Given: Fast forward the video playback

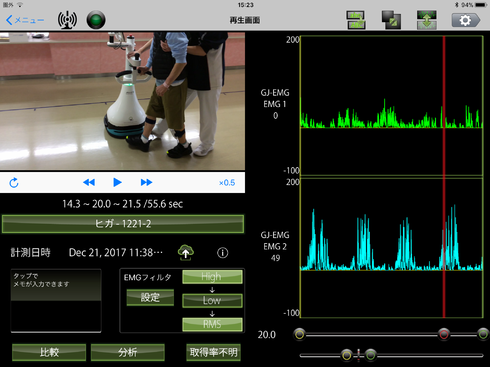Looking at the screenshot, I should point(146,182).
